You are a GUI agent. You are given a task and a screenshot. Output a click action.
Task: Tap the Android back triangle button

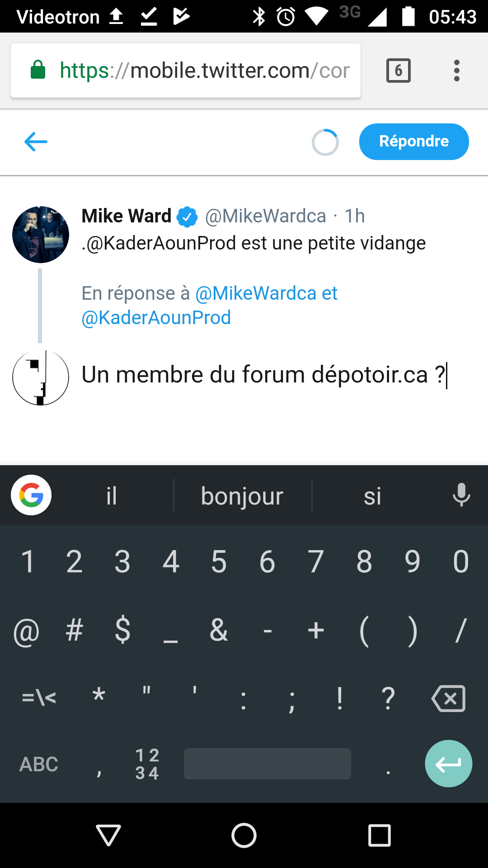(x=108, y=835)
